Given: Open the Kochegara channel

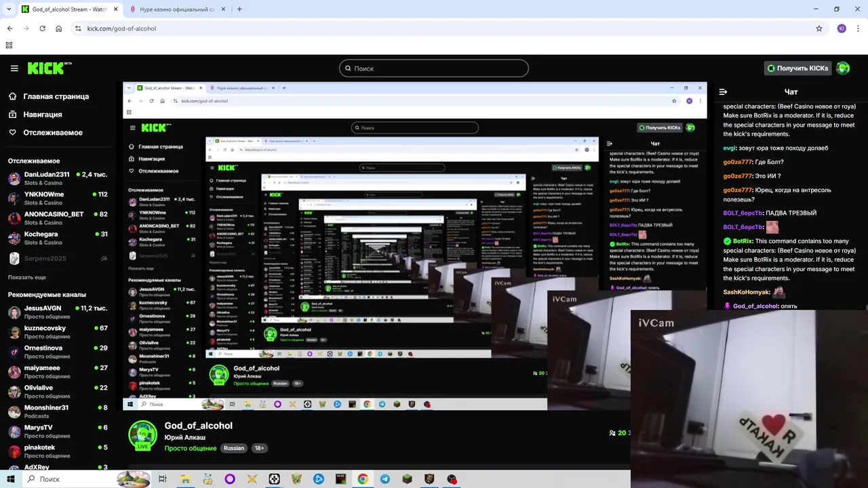Looking at the screenshot, I should click(58, 238).
